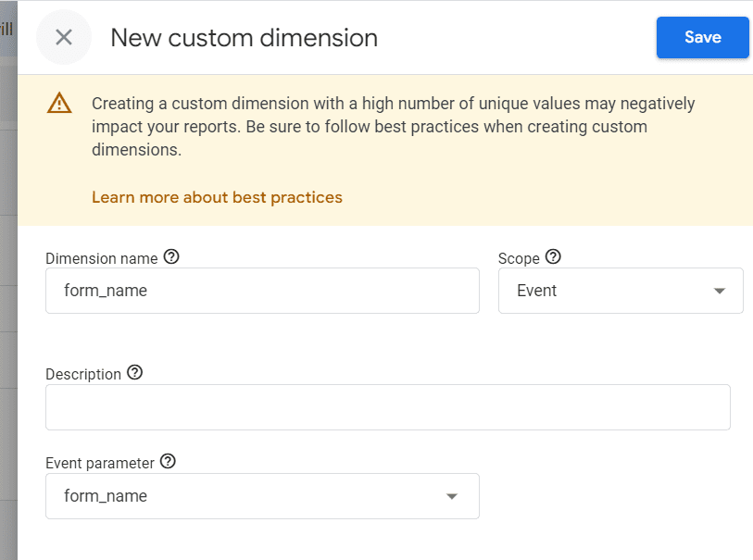Focus the Dimension name text field
Viewport: 753px width, 560px height.
tap(262, 291)
